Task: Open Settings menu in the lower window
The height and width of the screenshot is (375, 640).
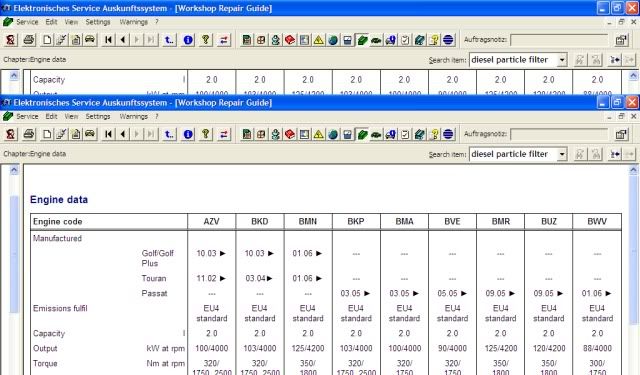Action: pyautogui.click(x=98, y=116)
